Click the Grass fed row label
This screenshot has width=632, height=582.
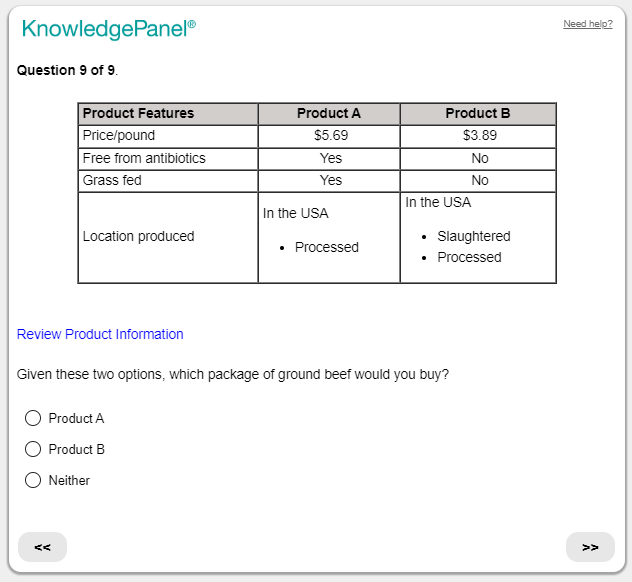click(112, 180)
